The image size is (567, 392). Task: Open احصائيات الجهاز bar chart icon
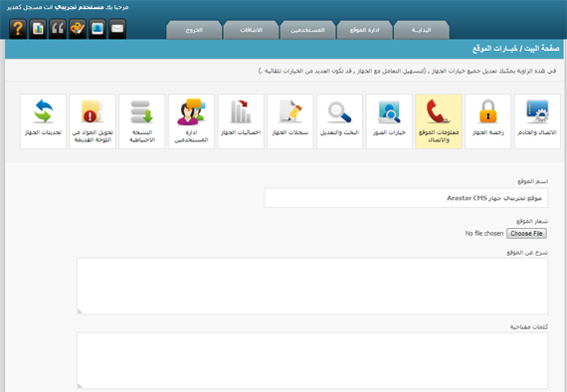click(241, 121)
